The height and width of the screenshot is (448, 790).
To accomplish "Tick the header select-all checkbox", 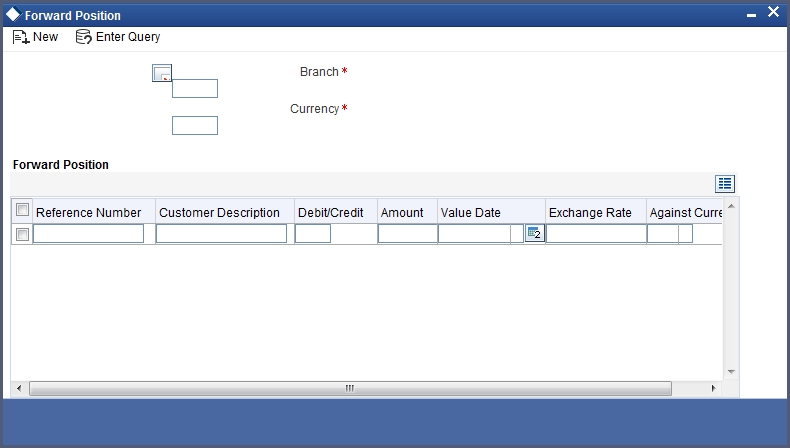I will click(22, 210).
